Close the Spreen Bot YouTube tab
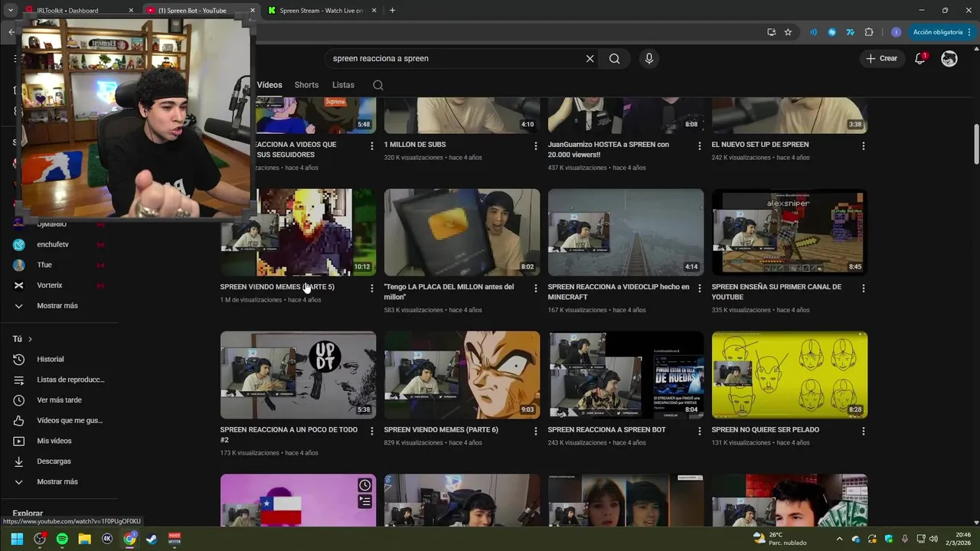 click(253, 11)
